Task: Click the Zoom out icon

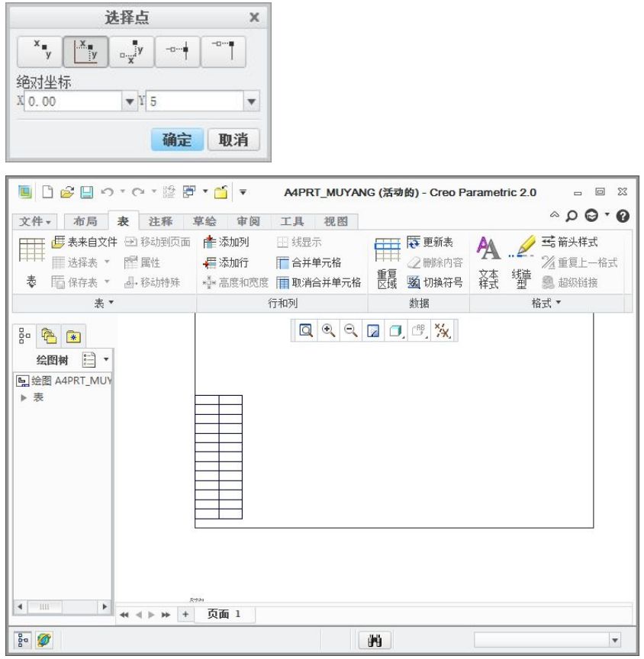Action: pyautogui.click(x=350, y=330)
